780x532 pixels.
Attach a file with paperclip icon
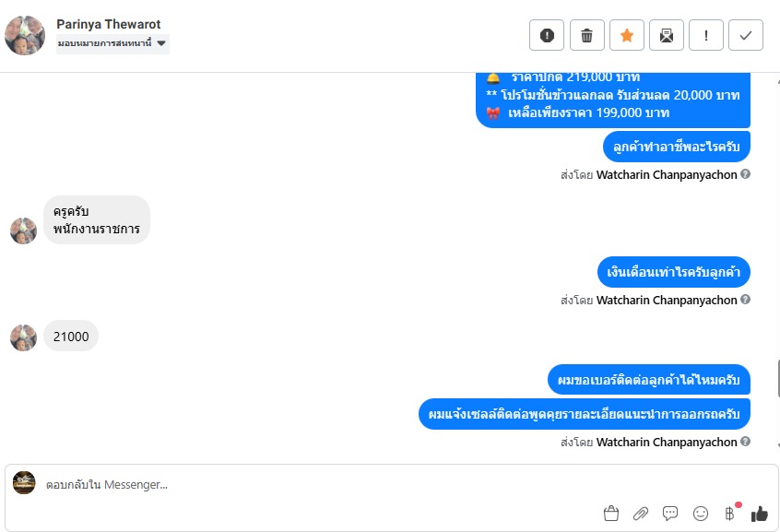coord(641,513)
